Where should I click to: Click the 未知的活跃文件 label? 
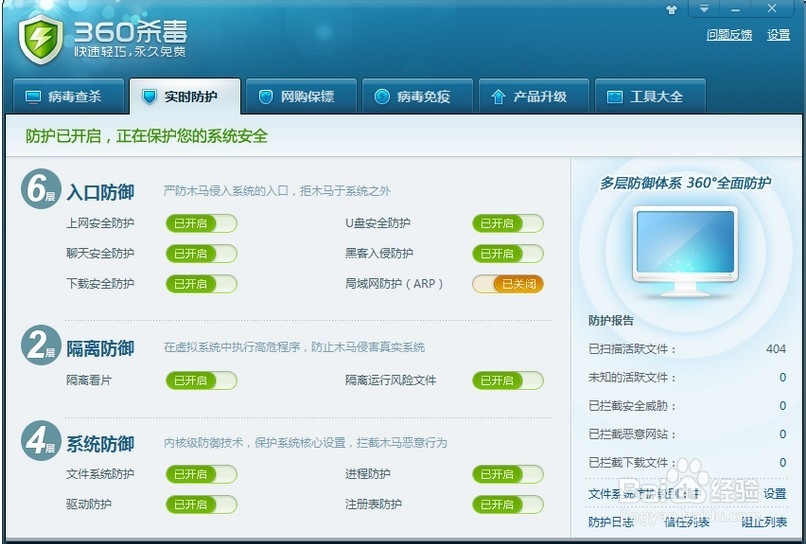pyautogui.click(x=632, y=377)
